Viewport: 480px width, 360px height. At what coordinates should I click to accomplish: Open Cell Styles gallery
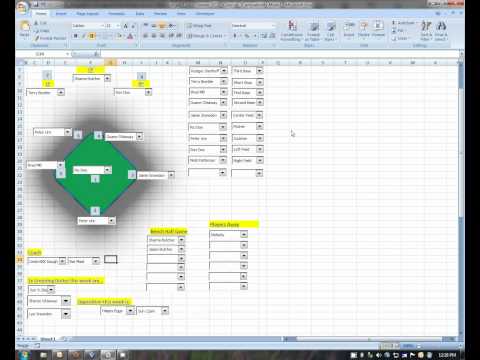(330, 31)
